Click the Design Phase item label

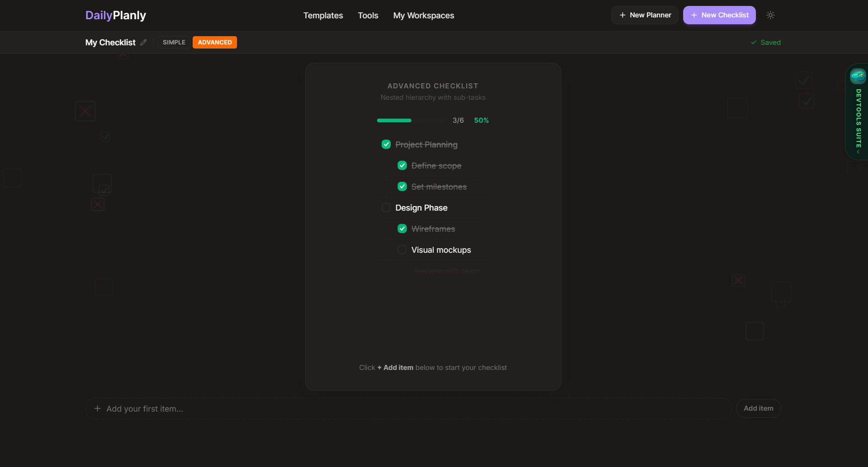tap(421, 208)
